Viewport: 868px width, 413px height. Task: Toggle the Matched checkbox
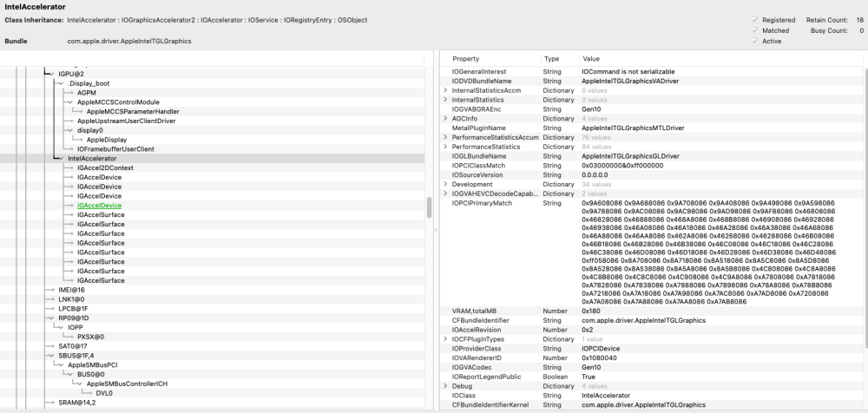[x=754, y=30]
